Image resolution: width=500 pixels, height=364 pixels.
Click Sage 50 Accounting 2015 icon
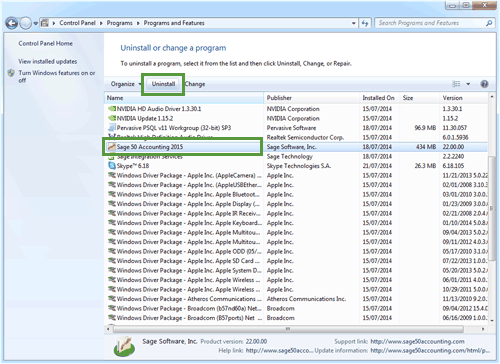[112, 147]
